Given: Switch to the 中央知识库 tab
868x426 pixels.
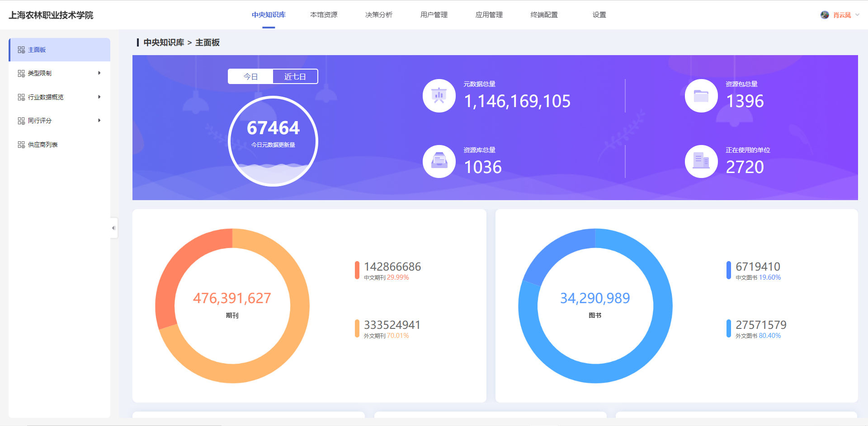Looking at the screenshot, I should coord(269,15).
